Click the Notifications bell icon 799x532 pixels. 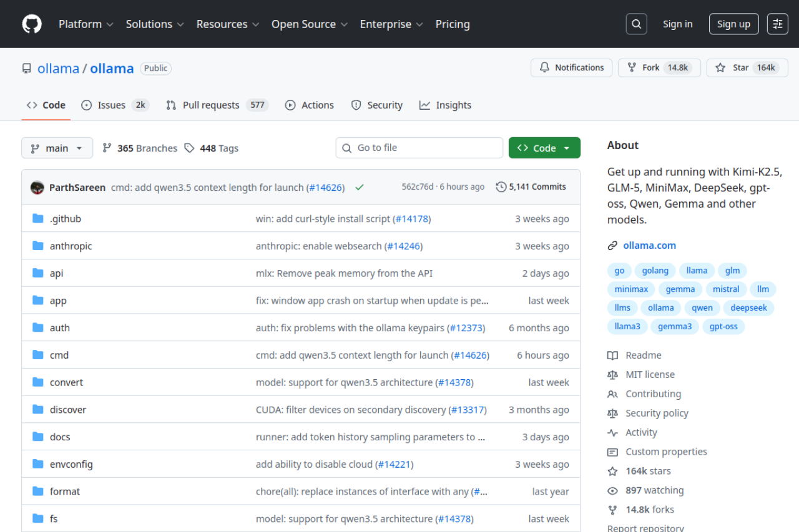[544, 67]
